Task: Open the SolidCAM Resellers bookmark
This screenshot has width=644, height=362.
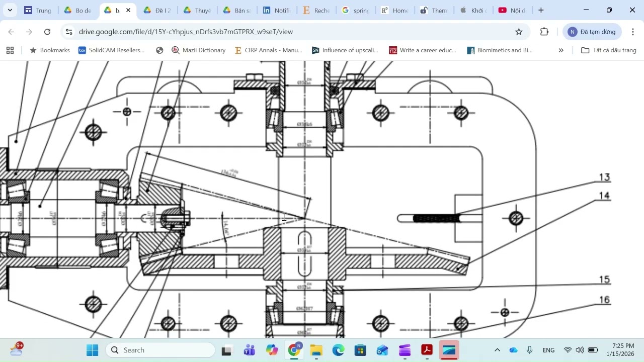Action: (x=111, y=50)
